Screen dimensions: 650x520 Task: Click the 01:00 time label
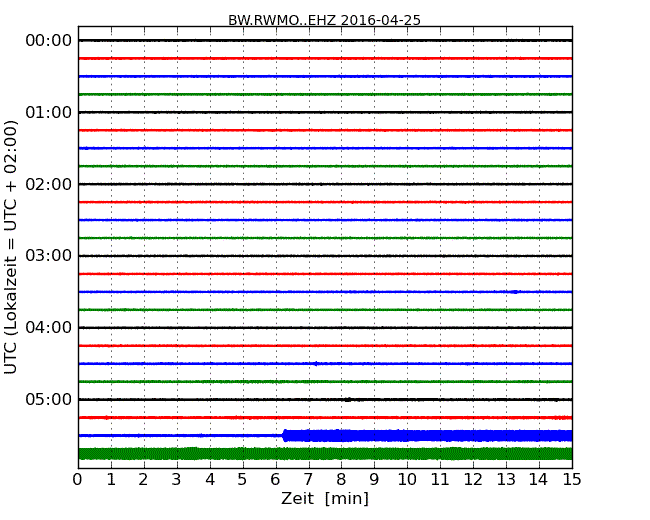tap(49, 112)
